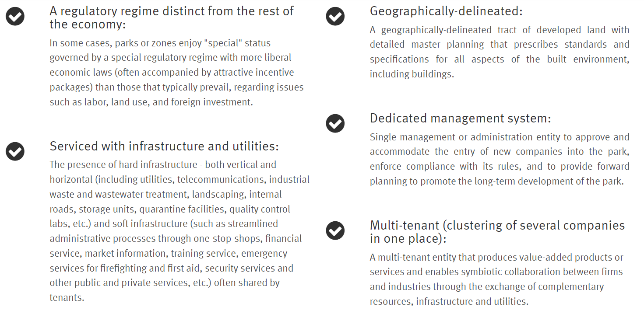The width and height of the screenshot is (644, 314).
Task: Click the checkmark next to Serviced with infrastructure
Action: point(15,151)
